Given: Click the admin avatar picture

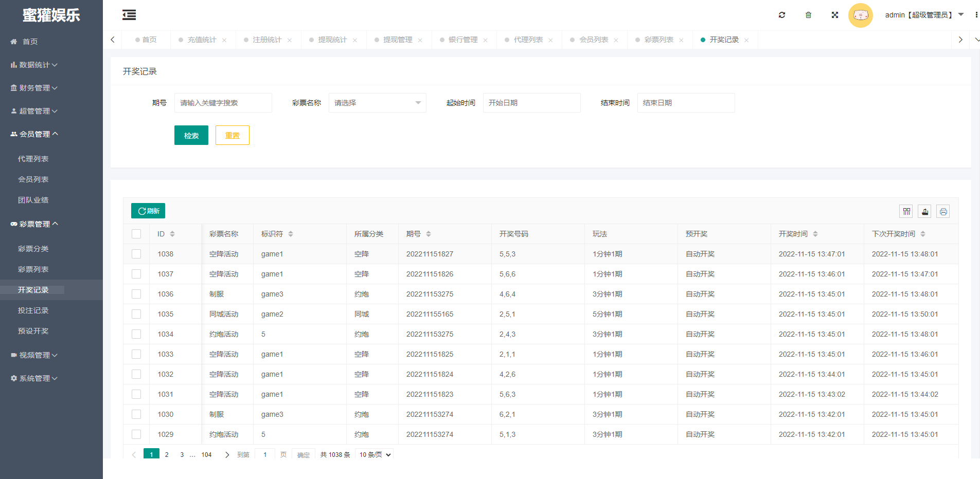Looking at the screenshot, I should [860, 15].
